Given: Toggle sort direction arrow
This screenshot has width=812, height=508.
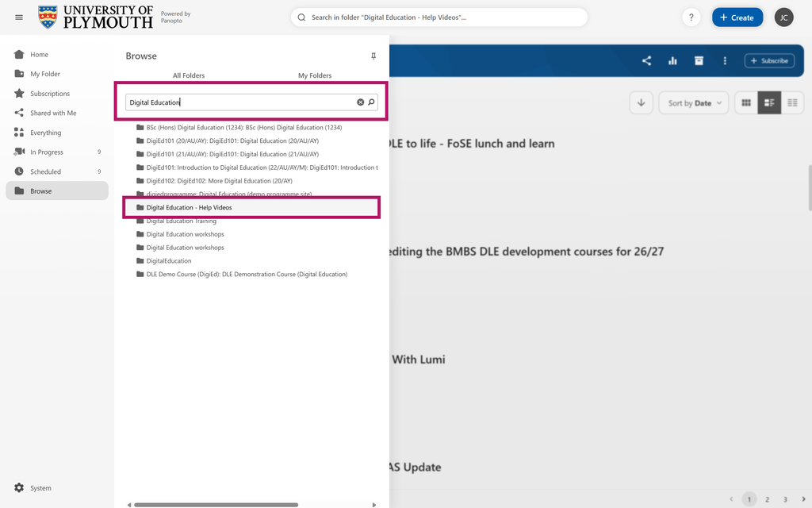Looking at the screenshot, I should point(641,102).
